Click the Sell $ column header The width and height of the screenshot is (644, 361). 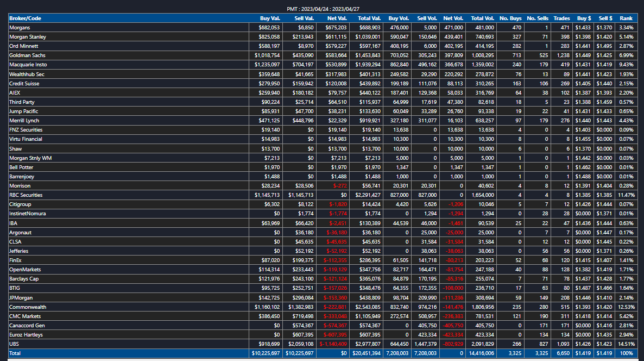pos(605,18)
